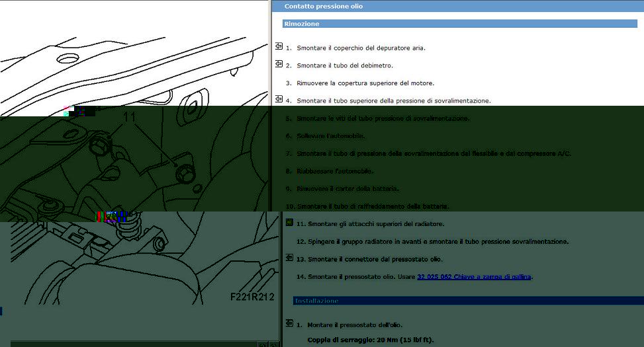The height and width of the screenshot is (347, 644).
Task: Click the Contatto pressione olio title bar
Action: [x=458, y=6]
